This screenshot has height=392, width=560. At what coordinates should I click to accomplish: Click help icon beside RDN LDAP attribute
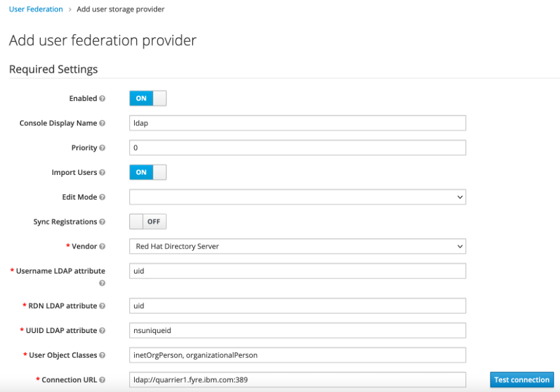coord(102,306)
